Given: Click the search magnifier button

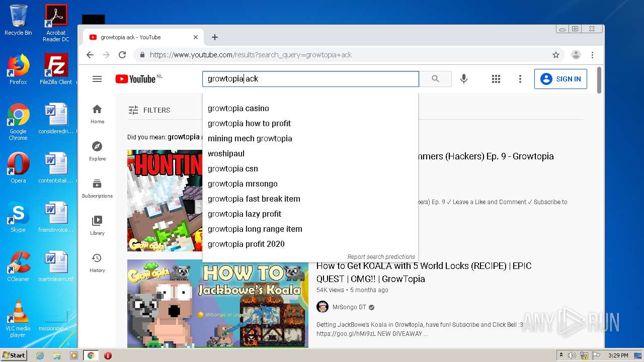Looking at the screenshot, I should coord(435,79).
